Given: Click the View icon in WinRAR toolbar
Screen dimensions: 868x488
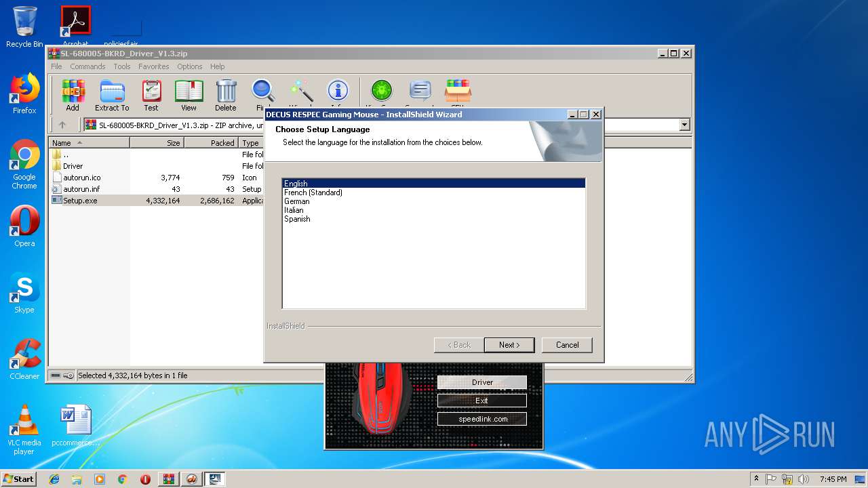Looking at the screenshot, I should (x=189, y=95).
